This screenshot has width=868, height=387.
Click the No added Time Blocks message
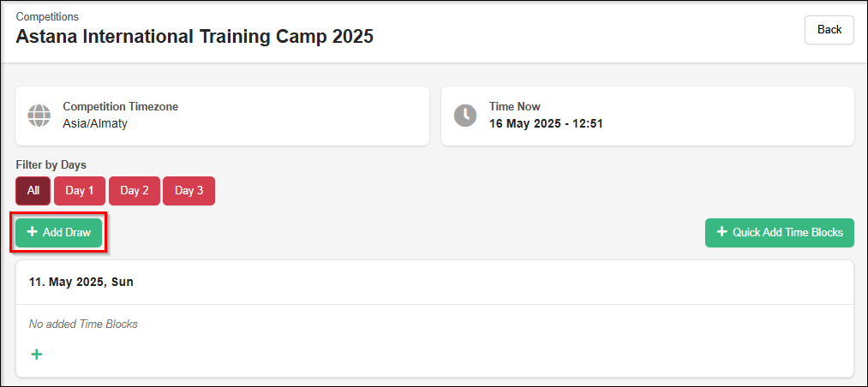[83, 324]
